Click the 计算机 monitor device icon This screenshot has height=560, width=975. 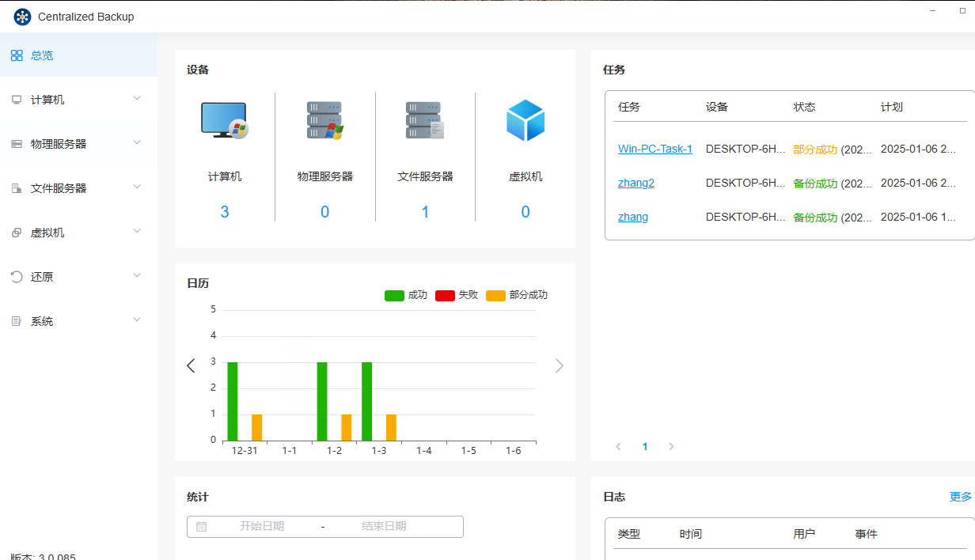point(224,121)
